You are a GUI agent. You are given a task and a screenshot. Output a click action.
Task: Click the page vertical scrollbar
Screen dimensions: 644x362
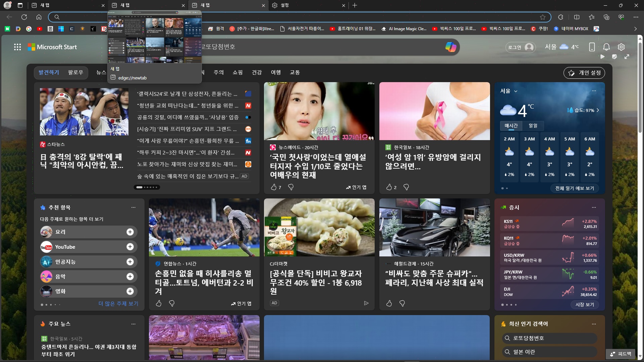tap(640, 87)
